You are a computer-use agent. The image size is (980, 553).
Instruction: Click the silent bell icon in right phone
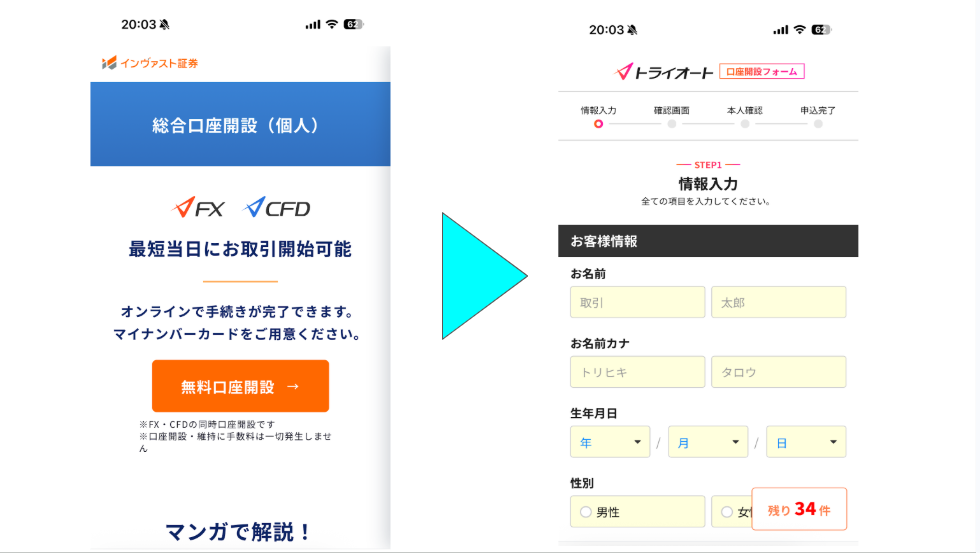pos(632,30)
